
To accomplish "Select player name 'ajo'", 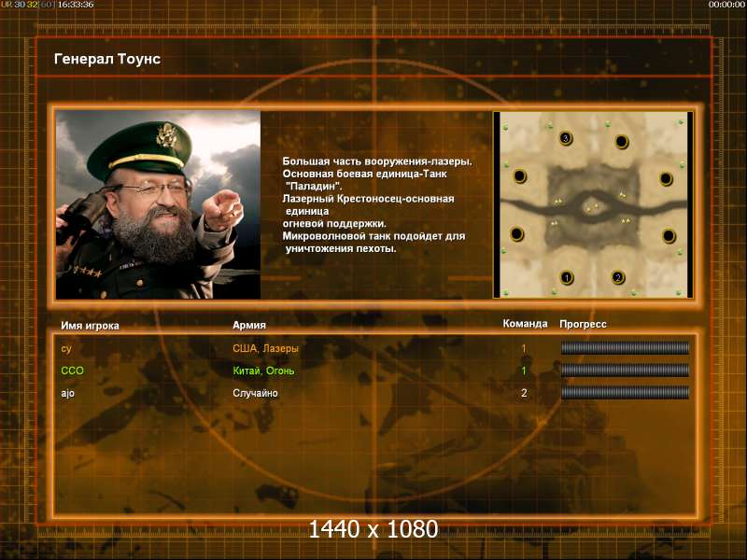I will 67,393.
